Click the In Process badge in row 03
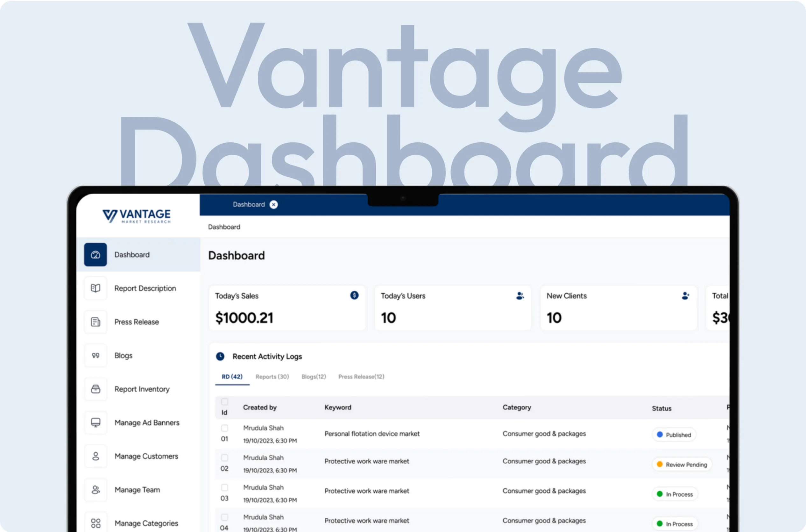This screenshot has width=806, height=532. (675, 494)
